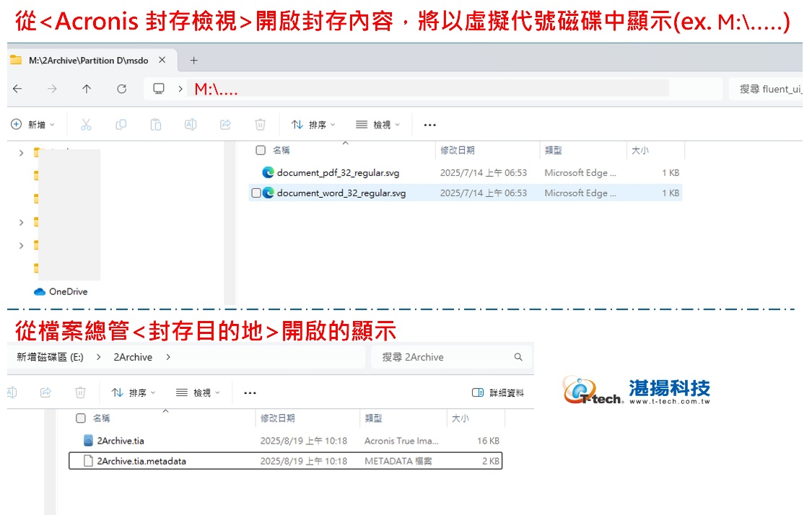Sort lower list by 名稱 column
Image resolution: width=812 pixels, height=515 pixels.
point(102,418)
